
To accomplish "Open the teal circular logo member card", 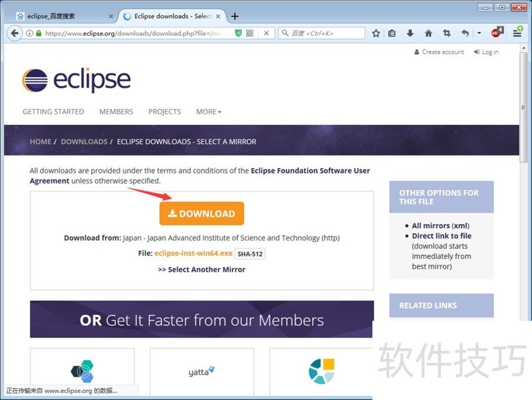I will pos(321,371).
